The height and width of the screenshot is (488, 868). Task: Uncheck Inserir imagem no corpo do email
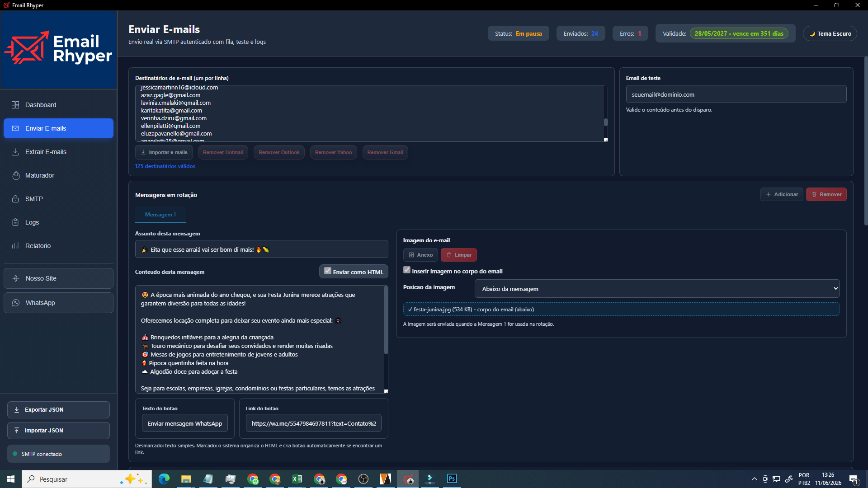coord(407,270)
